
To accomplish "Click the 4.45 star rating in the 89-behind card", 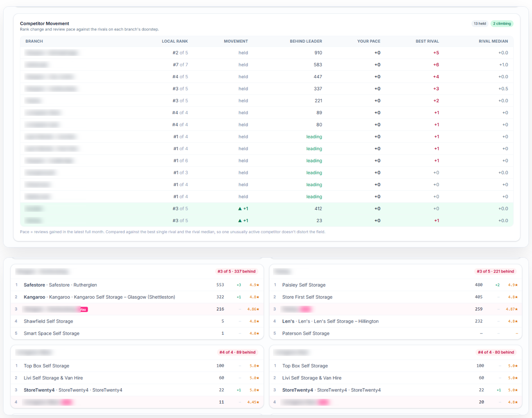I will coord(253,402).
